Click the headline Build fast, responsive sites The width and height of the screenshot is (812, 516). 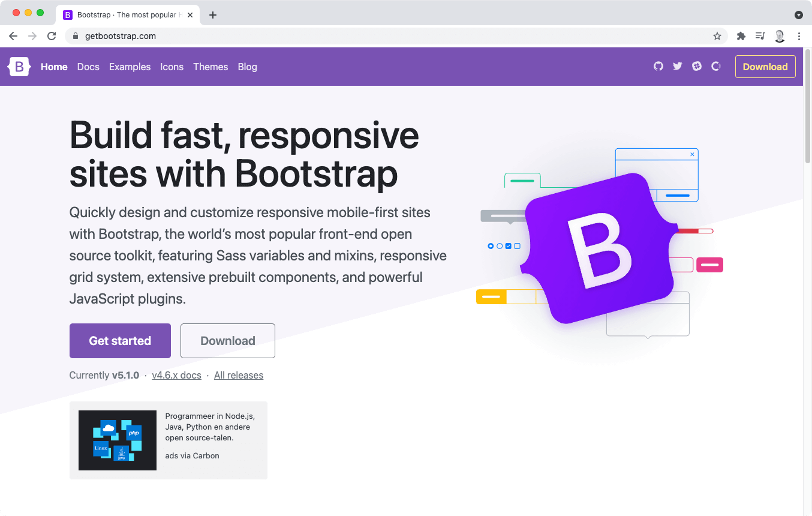[244, 154]
